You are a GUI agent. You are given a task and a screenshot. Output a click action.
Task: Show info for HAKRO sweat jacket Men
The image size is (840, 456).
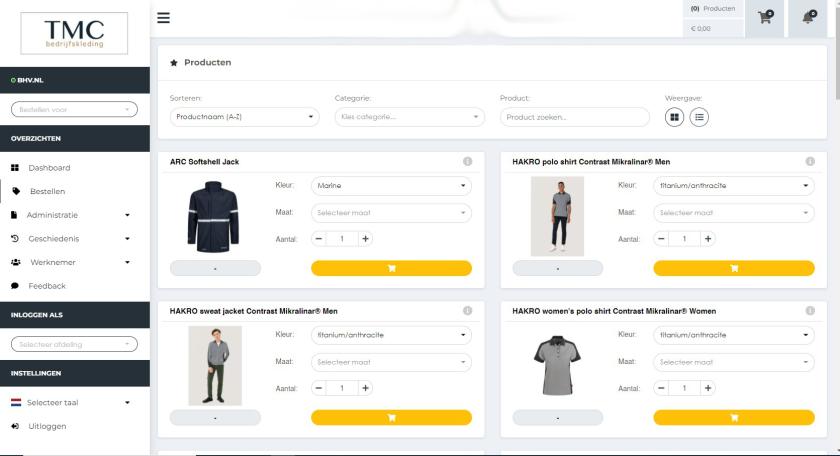[x=468, y=311]
